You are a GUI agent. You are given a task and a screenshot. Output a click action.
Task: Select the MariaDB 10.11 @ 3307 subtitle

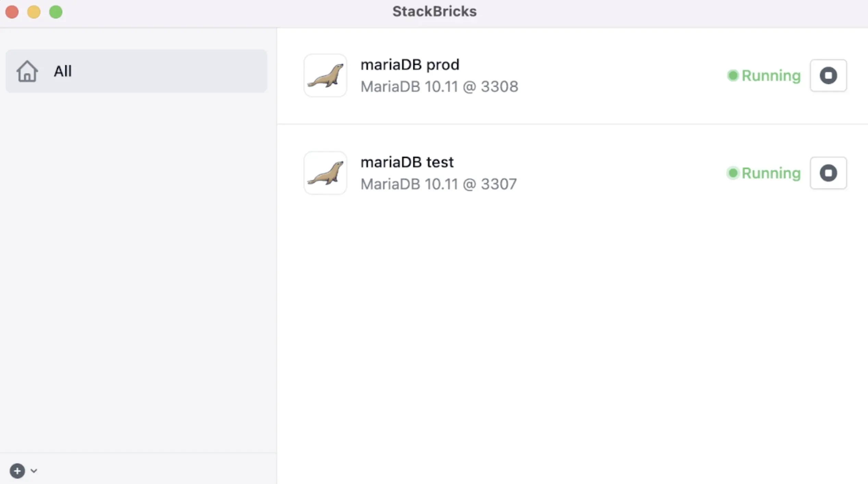pos(438,184)
